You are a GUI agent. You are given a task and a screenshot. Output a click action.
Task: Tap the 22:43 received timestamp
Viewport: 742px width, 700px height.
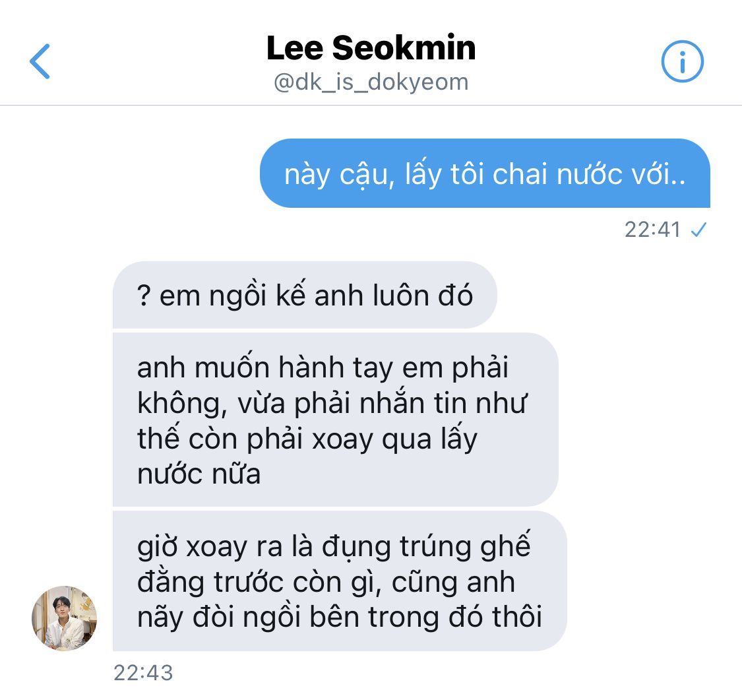[x=143, y=673]
